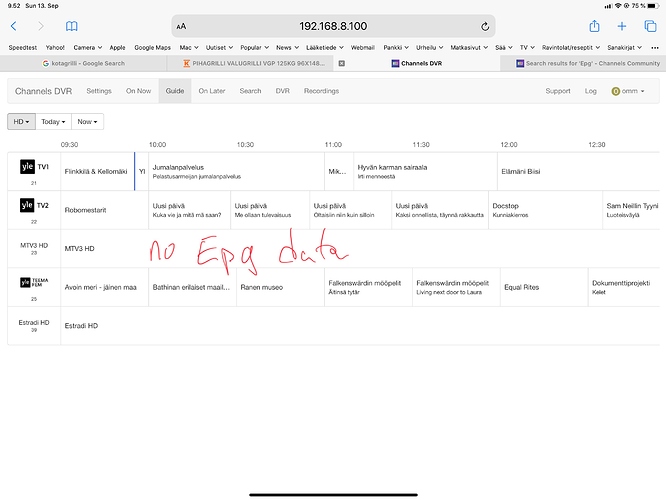Show all tabs overview icon

click(650, 26)
